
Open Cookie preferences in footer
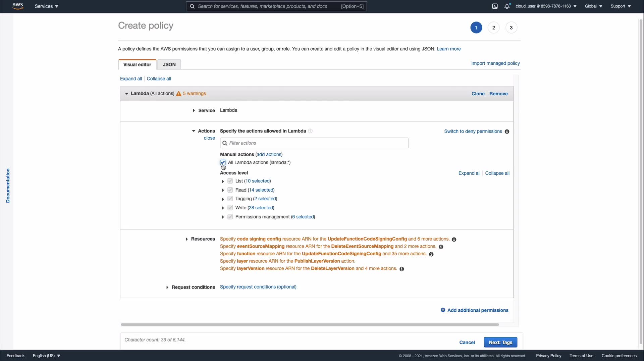coord(619,356)
